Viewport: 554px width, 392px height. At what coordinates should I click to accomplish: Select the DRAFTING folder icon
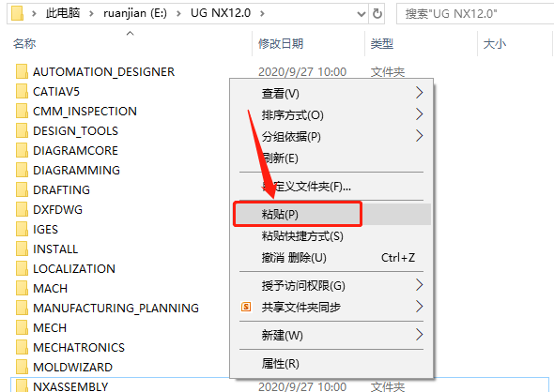click(22, 189)
